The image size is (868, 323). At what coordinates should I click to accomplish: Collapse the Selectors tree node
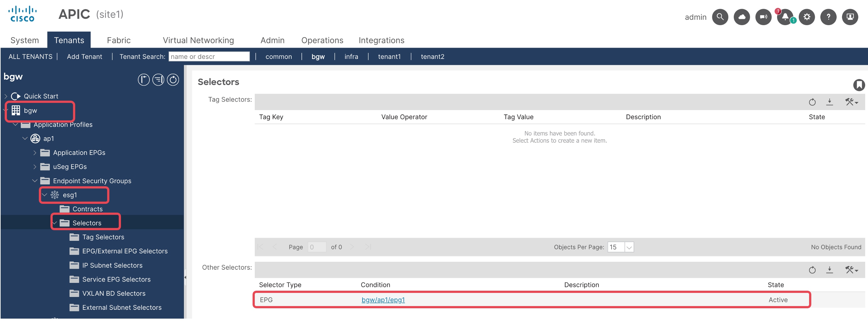[x=55, y=223]
